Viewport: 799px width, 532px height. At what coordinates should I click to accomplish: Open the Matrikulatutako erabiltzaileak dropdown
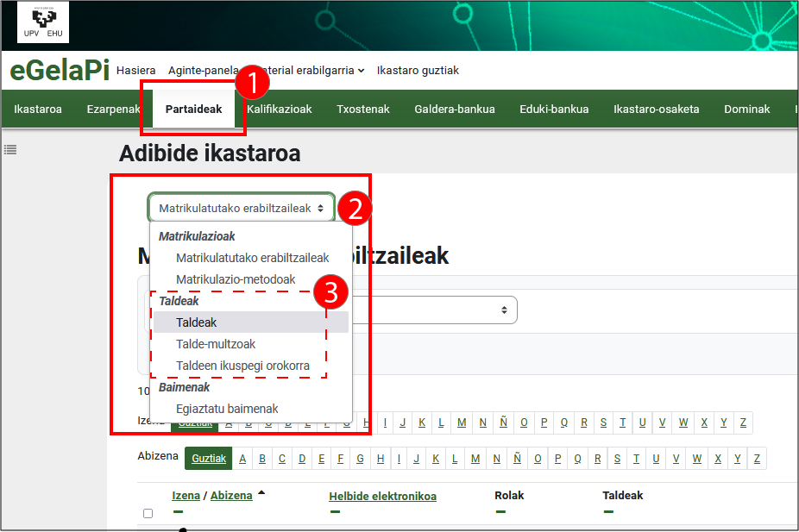(x=241, y=208)
